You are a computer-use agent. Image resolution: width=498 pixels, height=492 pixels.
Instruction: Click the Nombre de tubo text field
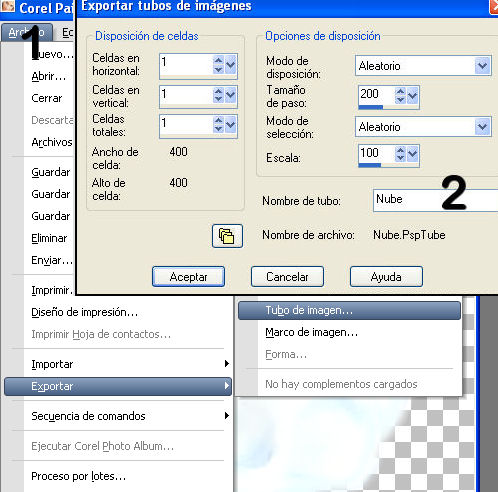[x=435, y=200]
